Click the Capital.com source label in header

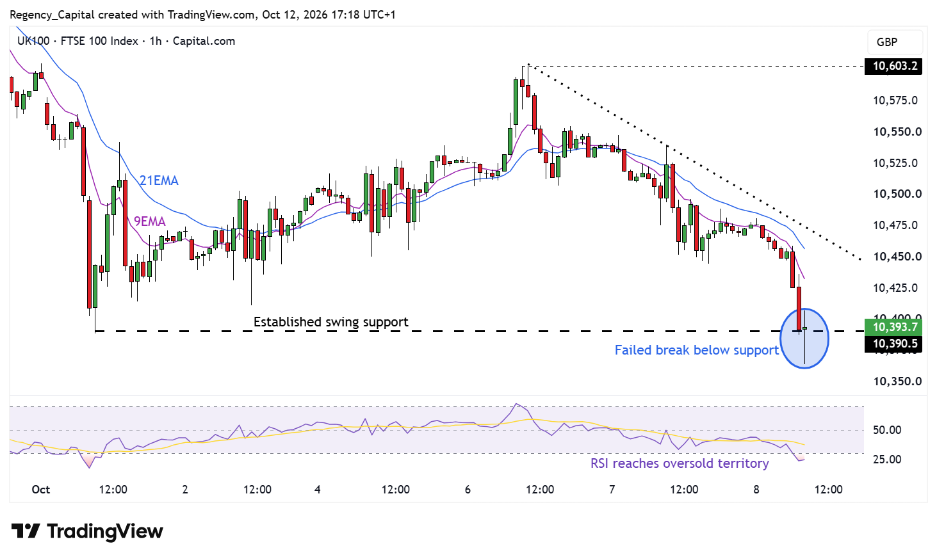tap(204, 41)
